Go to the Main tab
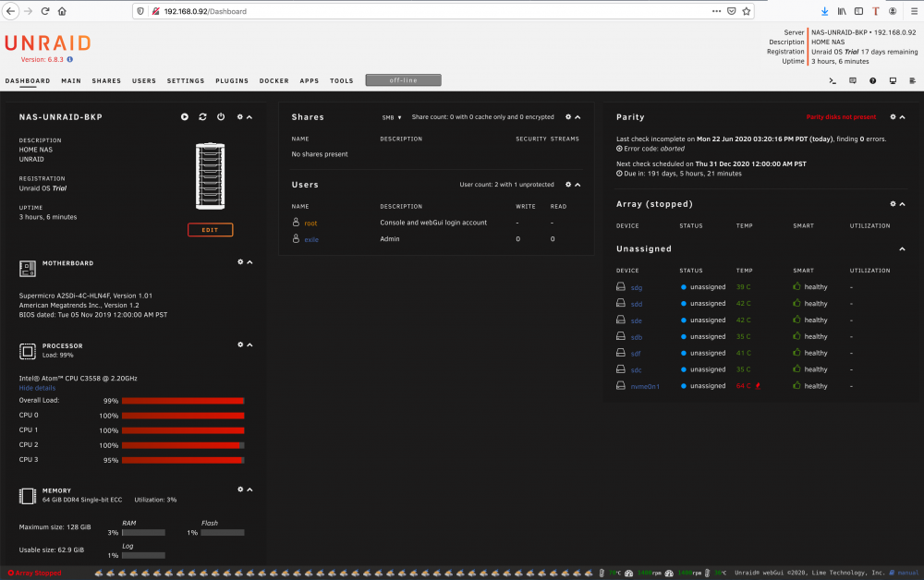 point(71,80)
